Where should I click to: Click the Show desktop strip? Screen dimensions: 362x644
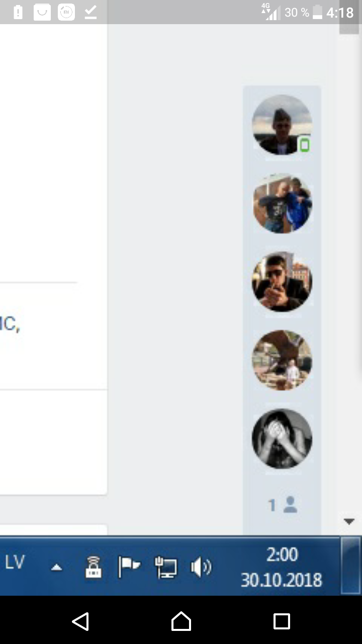pos(351,566)
